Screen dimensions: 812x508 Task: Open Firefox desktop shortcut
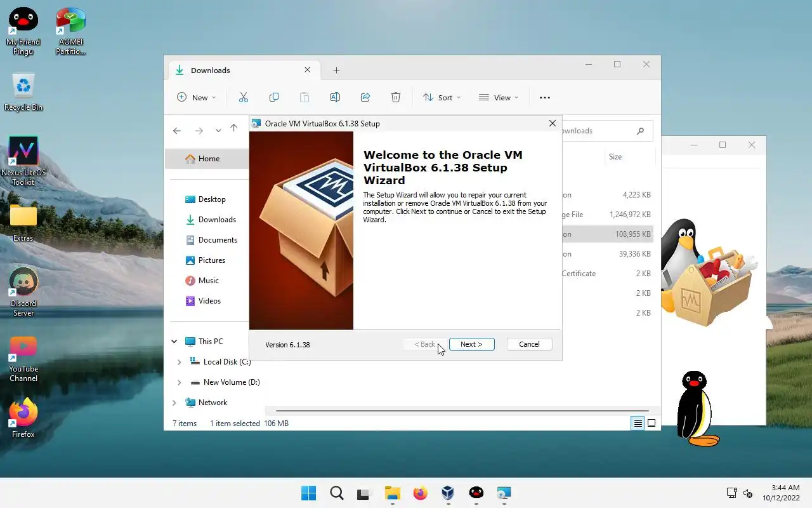[23, 418]
